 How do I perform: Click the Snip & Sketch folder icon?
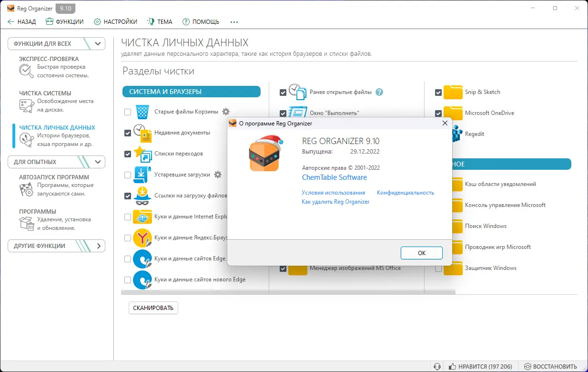(x=453, y=93)
